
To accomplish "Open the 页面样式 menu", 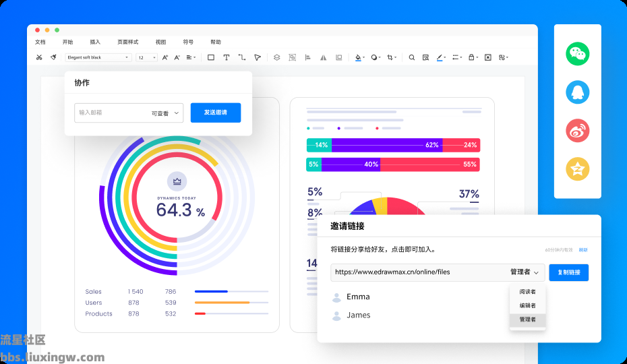I will (127, 42).
